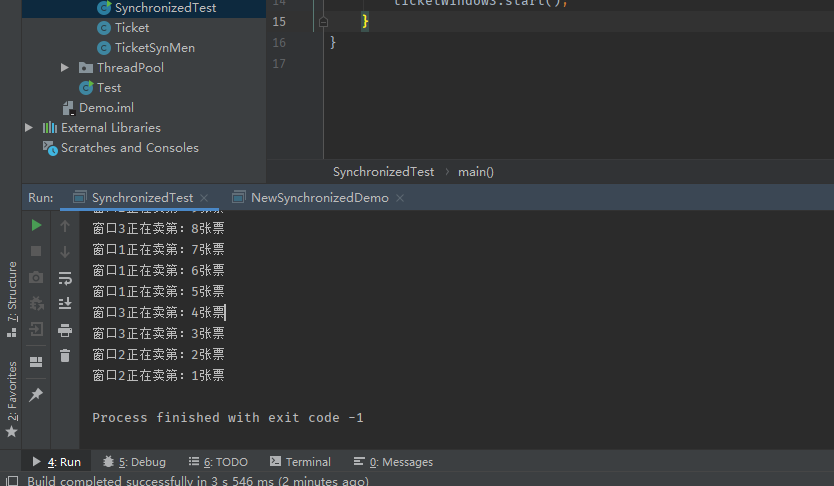This screenshot has height=486, width=834.
Task: Close the SynchronizedTest run tab
Action: [x=204, y=198]
